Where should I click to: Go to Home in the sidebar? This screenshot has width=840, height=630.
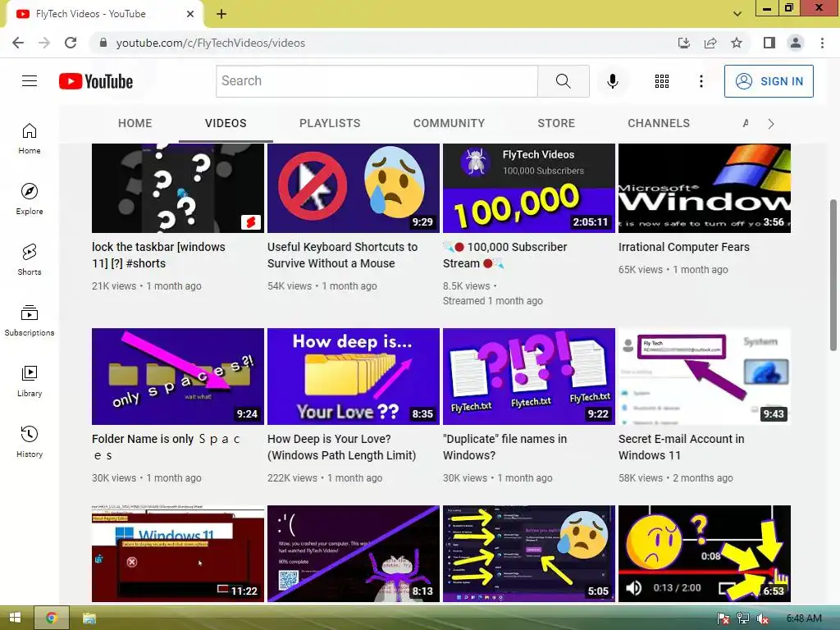(30, 139)
